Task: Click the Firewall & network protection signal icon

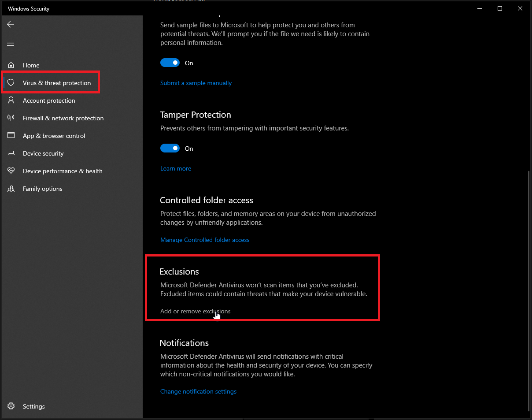Action: click(11, 118)
